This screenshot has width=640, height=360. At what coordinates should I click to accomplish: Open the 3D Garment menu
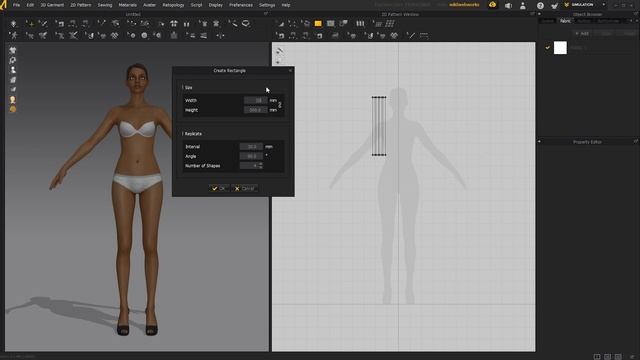[52, 5]
